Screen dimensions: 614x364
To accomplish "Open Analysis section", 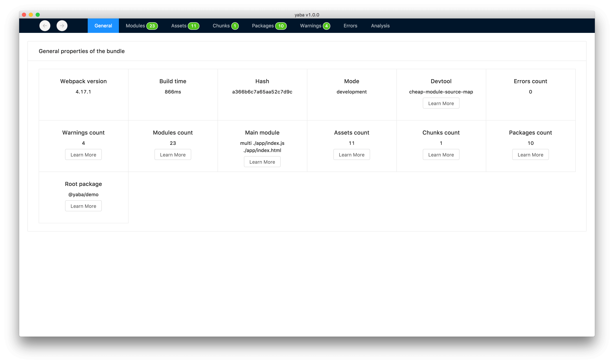I will point(381,26).
